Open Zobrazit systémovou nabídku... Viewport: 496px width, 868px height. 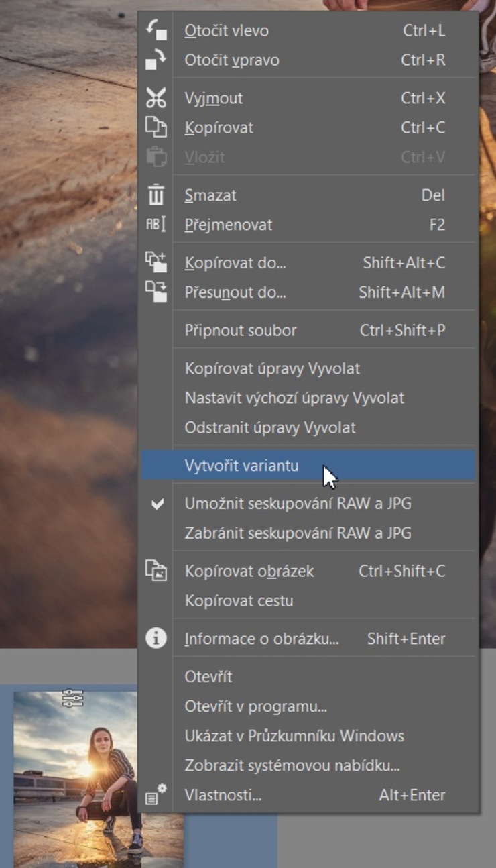[308, 765]
